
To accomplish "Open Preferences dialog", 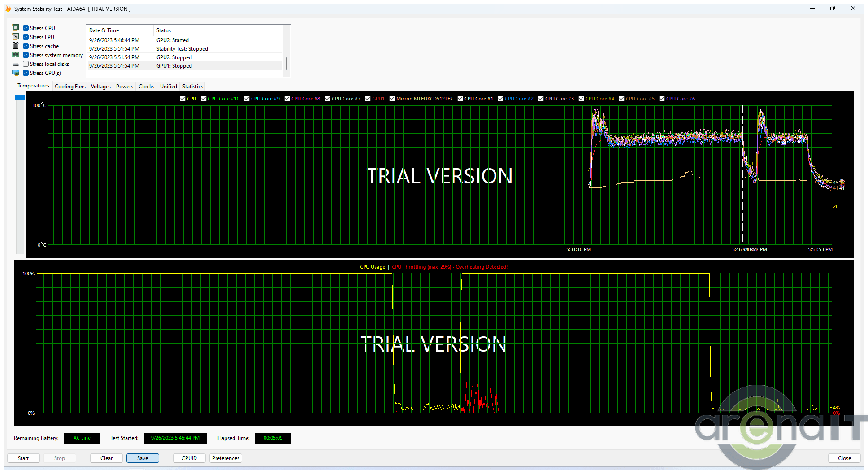I will coord(226,458).
